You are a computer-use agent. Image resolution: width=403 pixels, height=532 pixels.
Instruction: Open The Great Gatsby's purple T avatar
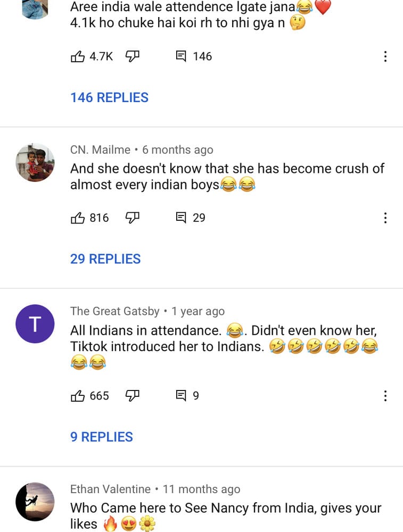click(35, 323)
